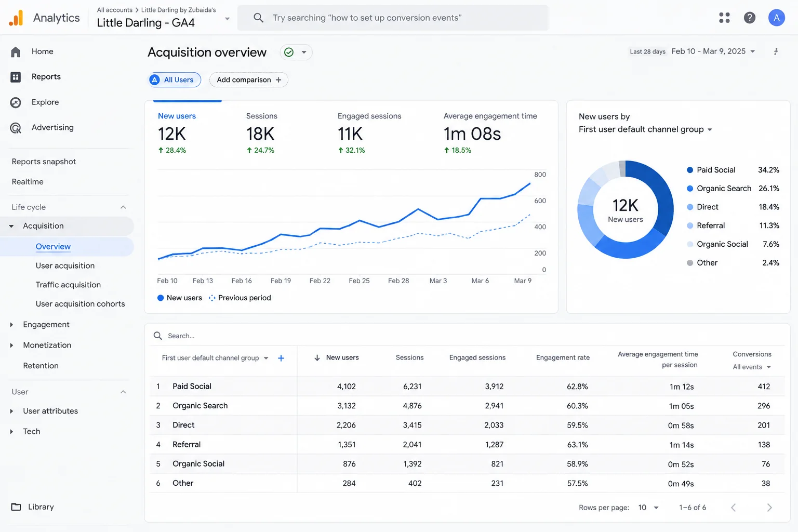798x532 pixels.
Task: Open the All events conversions dropdown
Action: [x=752, y=367]
